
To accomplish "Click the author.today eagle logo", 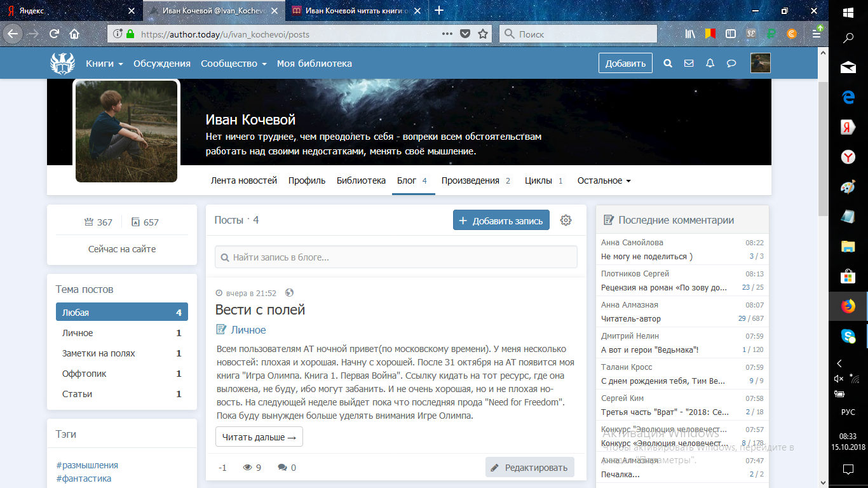I will 62,63.
